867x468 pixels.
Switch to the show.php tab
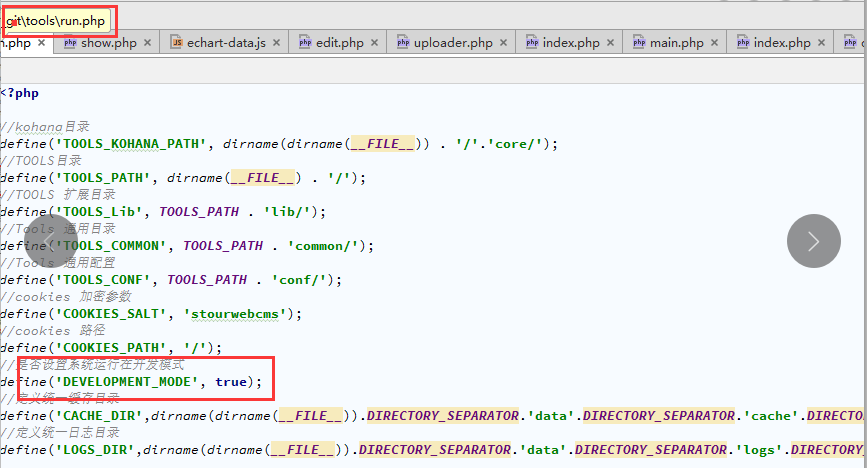[108, 43]
